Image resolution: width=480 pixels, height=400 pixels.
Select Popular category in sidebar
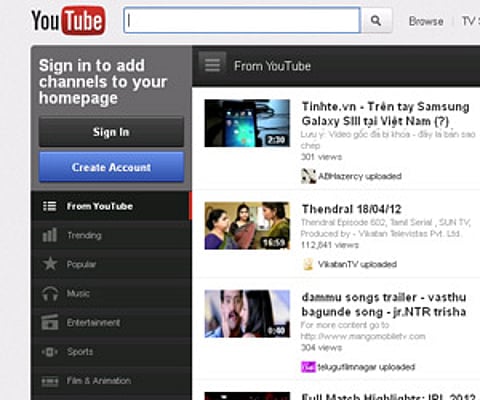pyautogui.click(x=111, y=264)
